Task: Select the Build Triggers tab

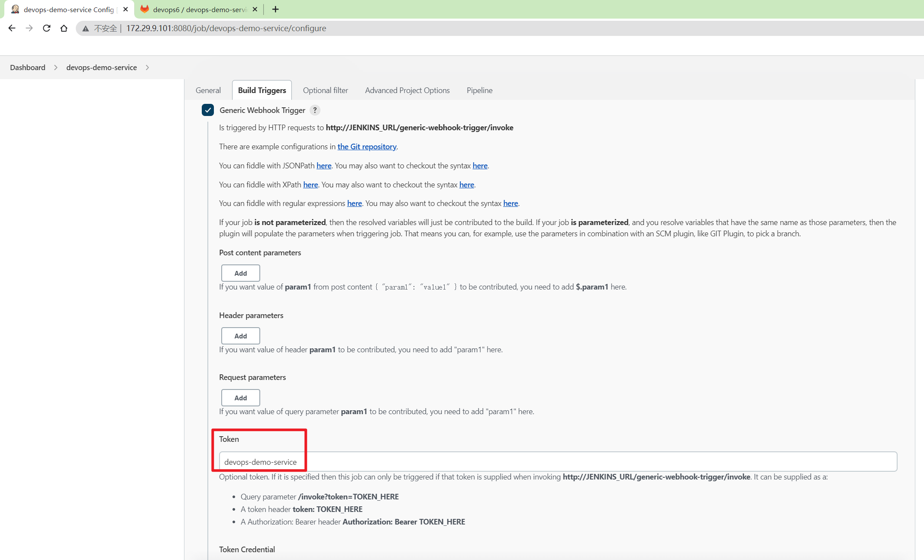Action: point(262,90)
